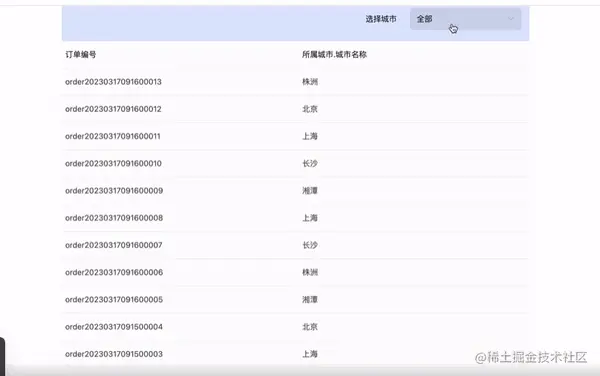Screen dimensions: 600x376
Task: Click 长沙 in the order ending 0010 row
Action: coord(310,163)
